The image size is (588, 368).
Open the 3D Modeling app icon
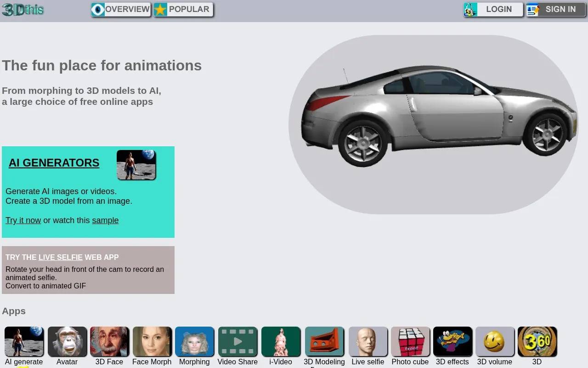324,341
